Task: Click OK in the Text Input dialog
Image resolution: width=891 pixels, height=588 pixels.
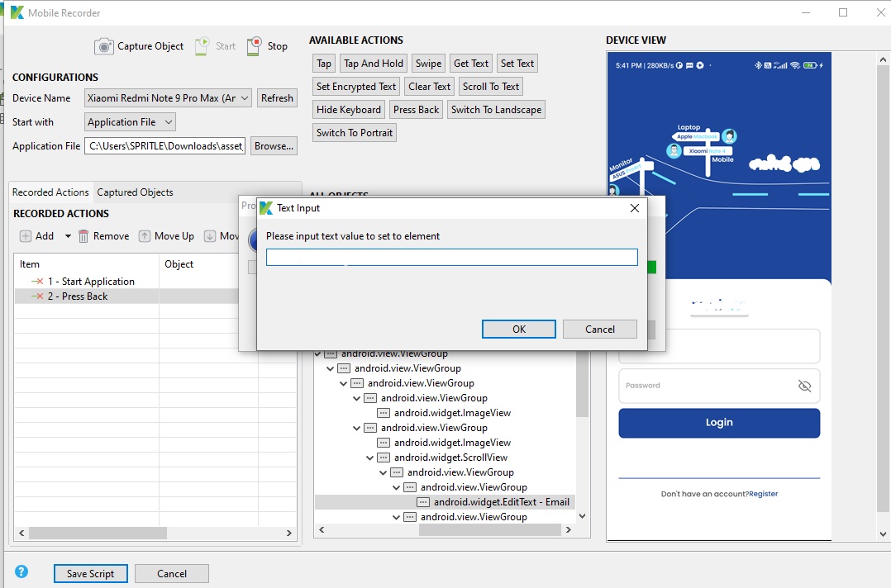Action: 519,330
